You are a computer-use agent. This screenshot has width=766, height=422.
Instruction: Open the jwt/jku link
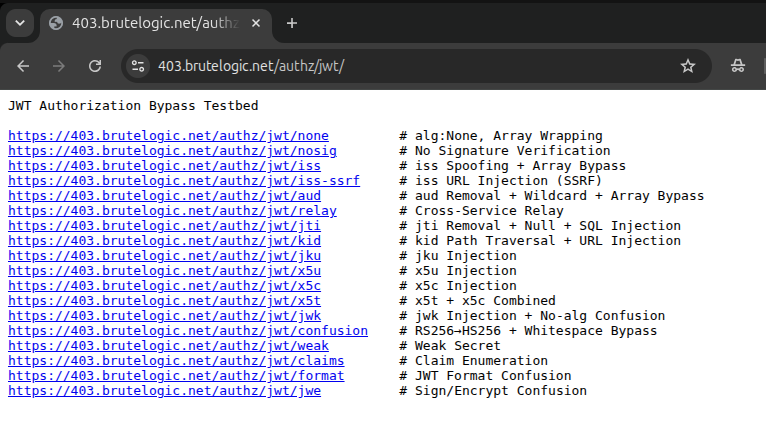point(165,256)
